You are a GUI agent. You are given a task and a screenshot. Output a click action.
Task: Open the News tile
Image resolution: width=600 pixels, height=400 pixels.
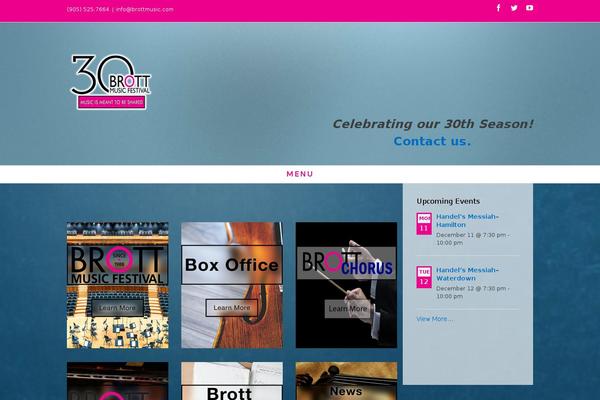(346, 381)
